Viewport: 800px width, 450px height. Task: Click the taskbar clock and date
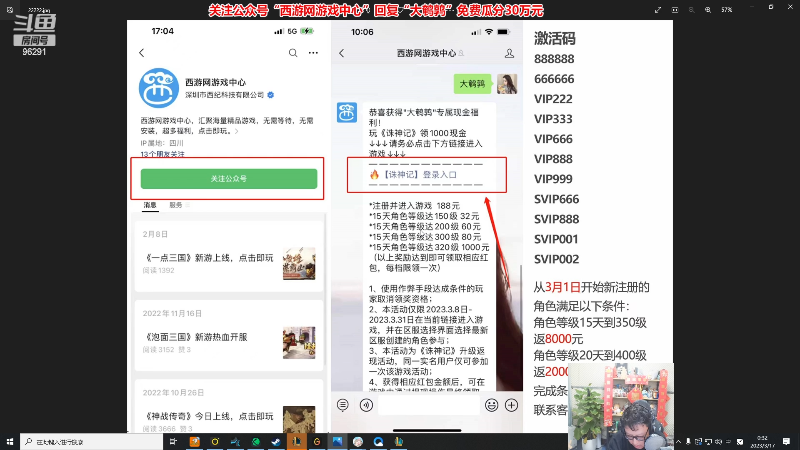point(762,442)
